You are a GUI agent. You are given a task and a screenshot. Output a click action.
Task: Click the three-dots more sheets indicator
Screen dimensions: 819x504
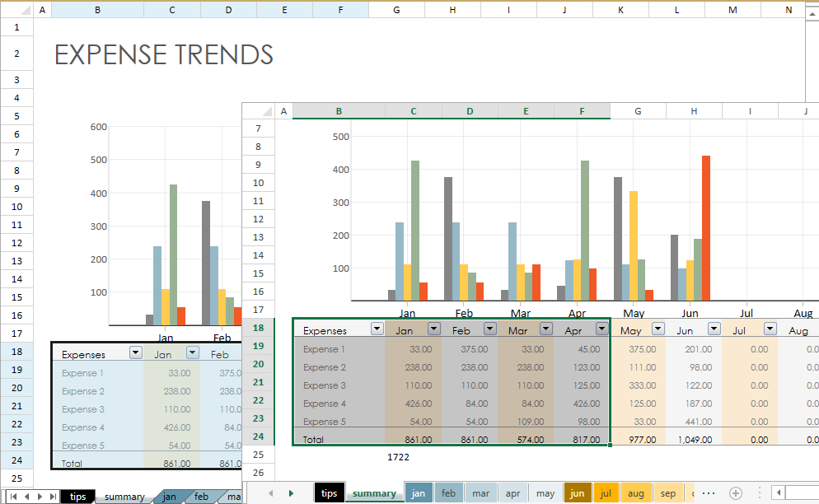pyautogui.click(x=708, y=493)
